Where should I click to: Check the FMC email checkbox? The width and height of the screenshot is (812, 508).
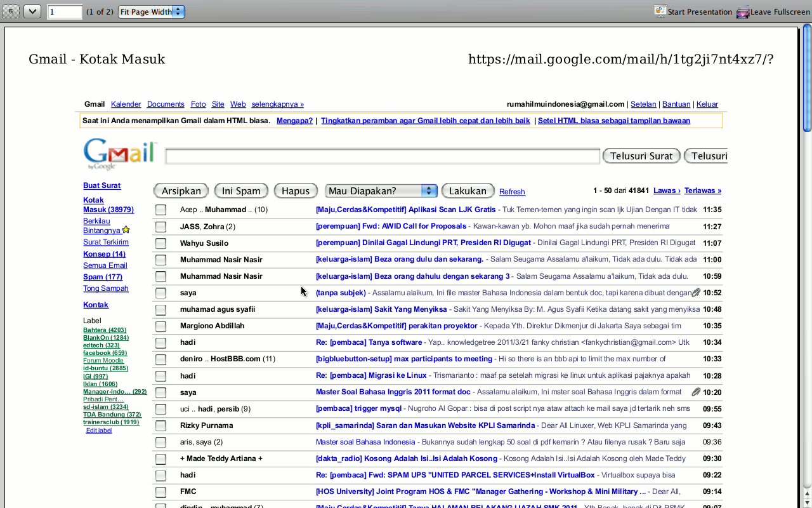(160, 491)
